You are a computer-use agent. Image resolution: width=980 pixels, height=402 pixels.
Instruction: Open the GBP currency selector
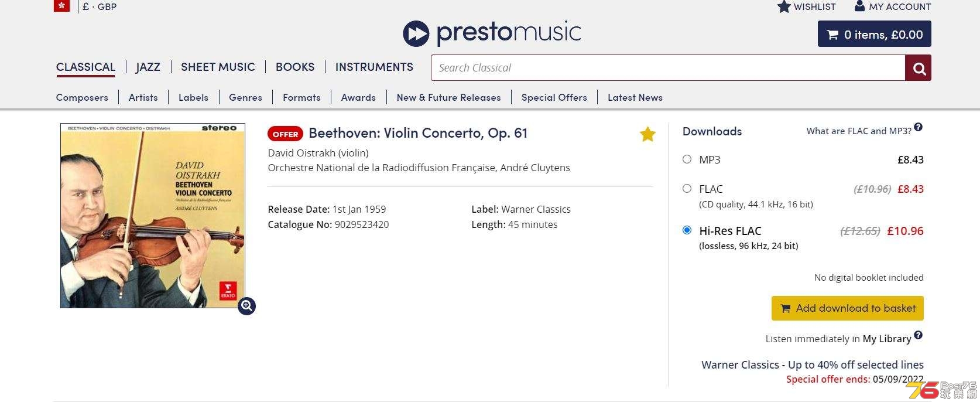tap(100, 6)
